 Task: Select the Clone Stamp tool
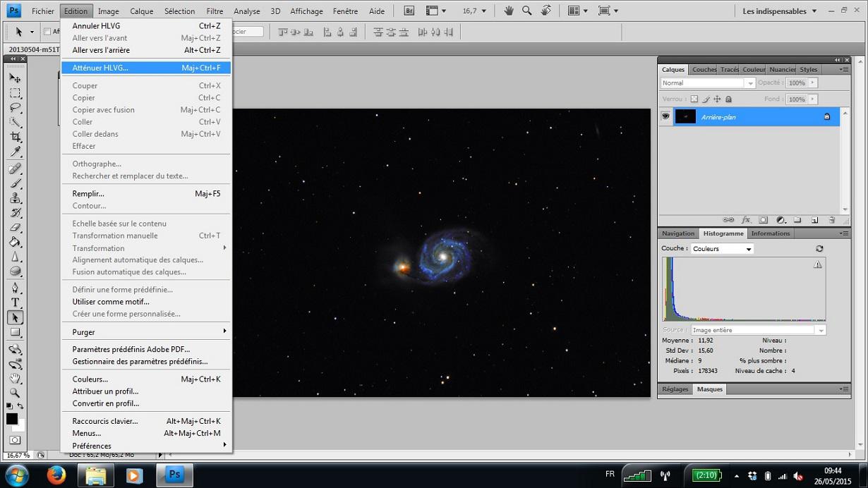pyautogui.click(x=15, y=198)
